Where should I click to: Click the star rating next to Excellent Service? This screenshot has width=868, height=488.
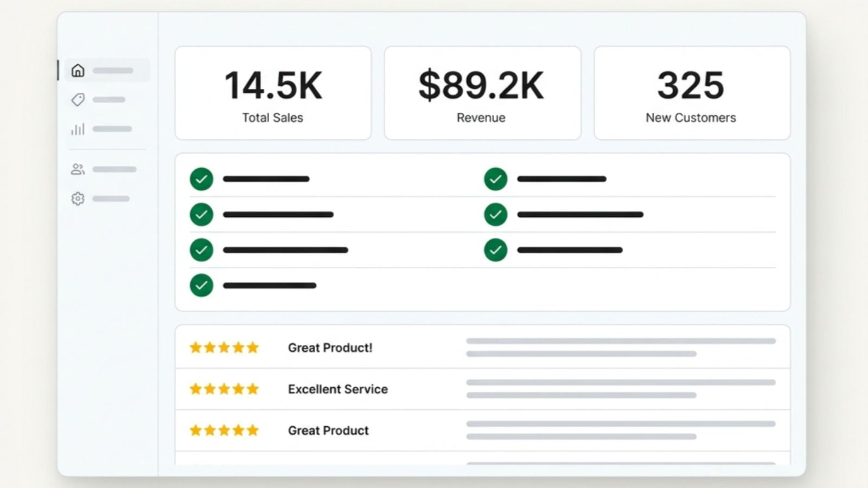click(224, 389)
